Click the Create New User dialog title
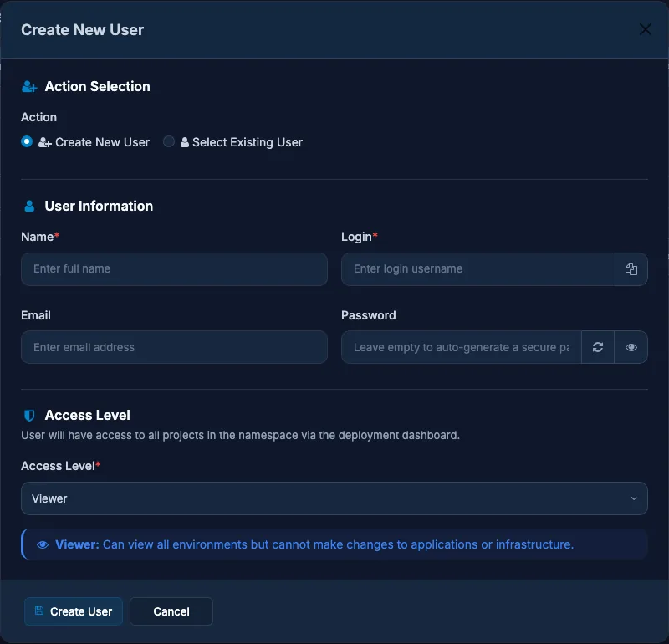Viewport: 669px width, 644px height. [x=82, y=30]
